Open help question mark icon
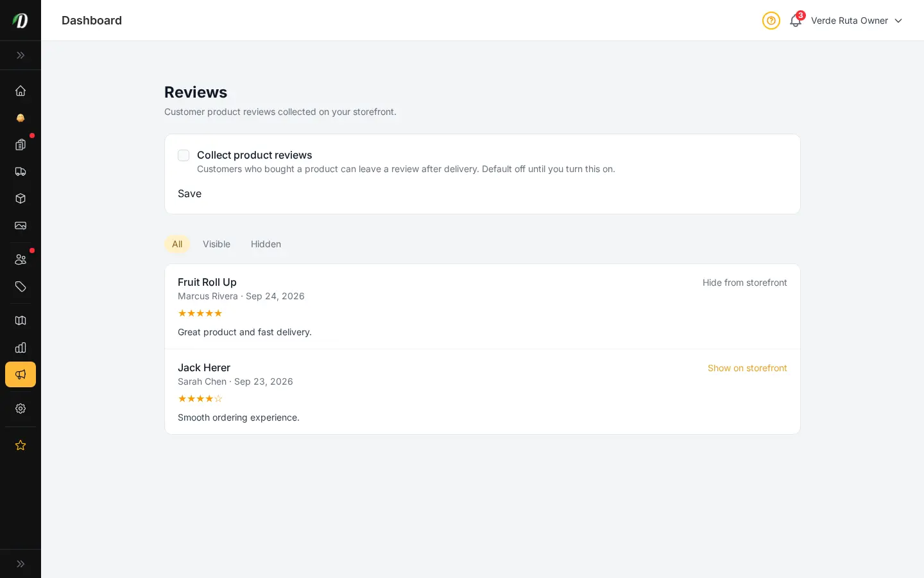The height and width of the screenshot is (578, 924). [x=771, y=21]
